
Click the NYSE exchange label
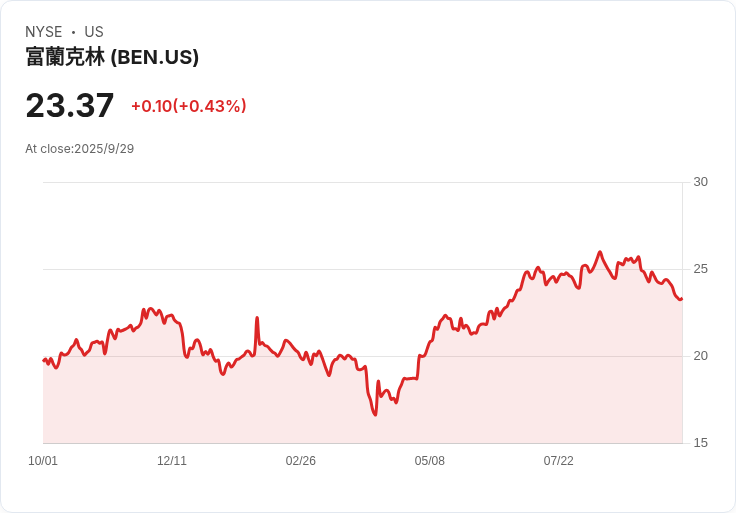pyautogui.click(x=44, y=32)
